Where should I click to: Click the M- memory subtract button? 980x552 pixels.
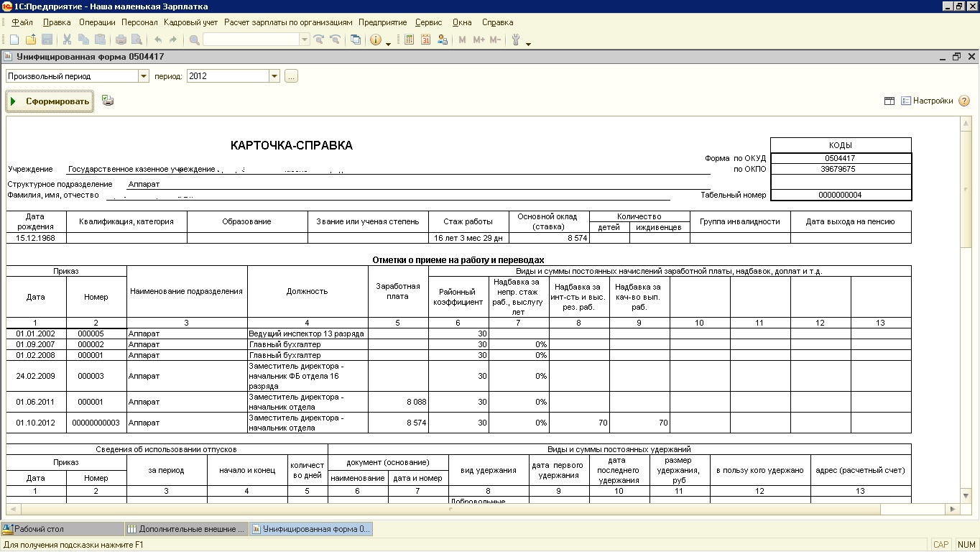click(x=495, y=40)
